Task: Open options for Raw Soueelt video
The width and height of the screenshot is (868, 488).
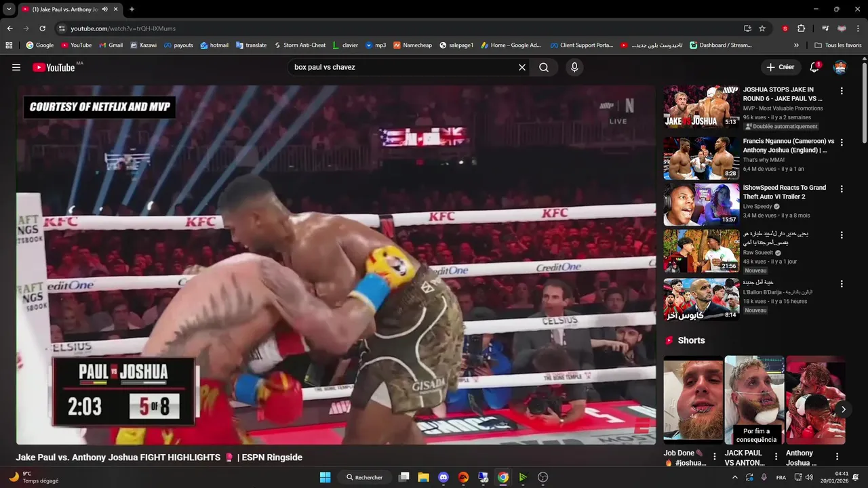Action: [842, 235]
